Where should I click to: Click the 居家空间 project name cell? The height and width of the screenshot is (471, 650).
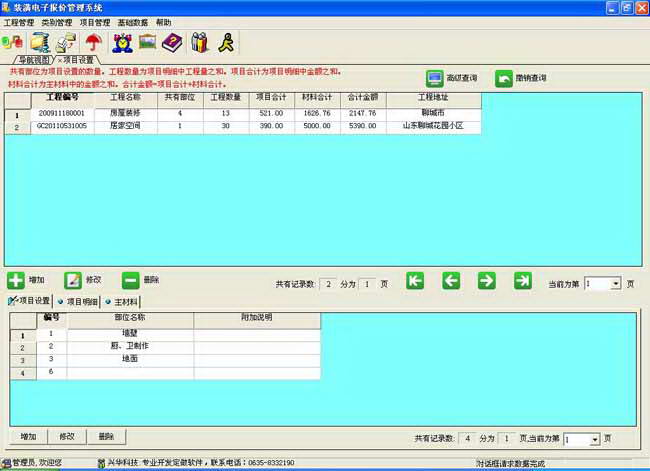[x=126, y=126]
